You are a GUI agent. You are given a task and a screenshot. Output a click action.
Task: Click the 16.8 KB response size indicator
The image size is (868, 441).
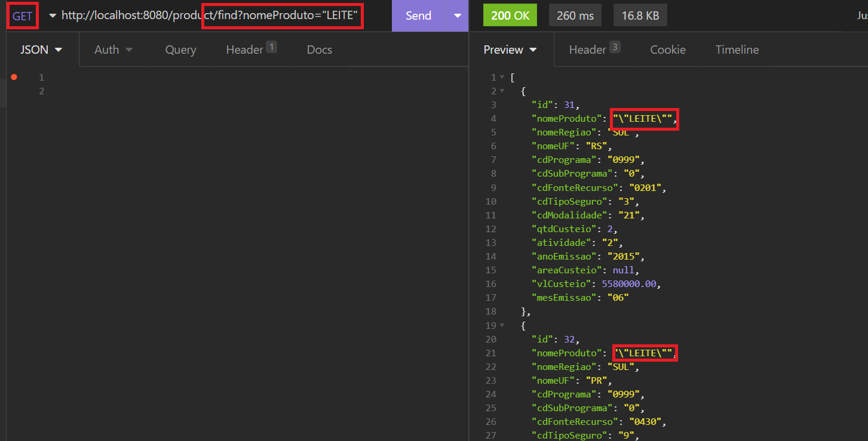coord(640,15)
